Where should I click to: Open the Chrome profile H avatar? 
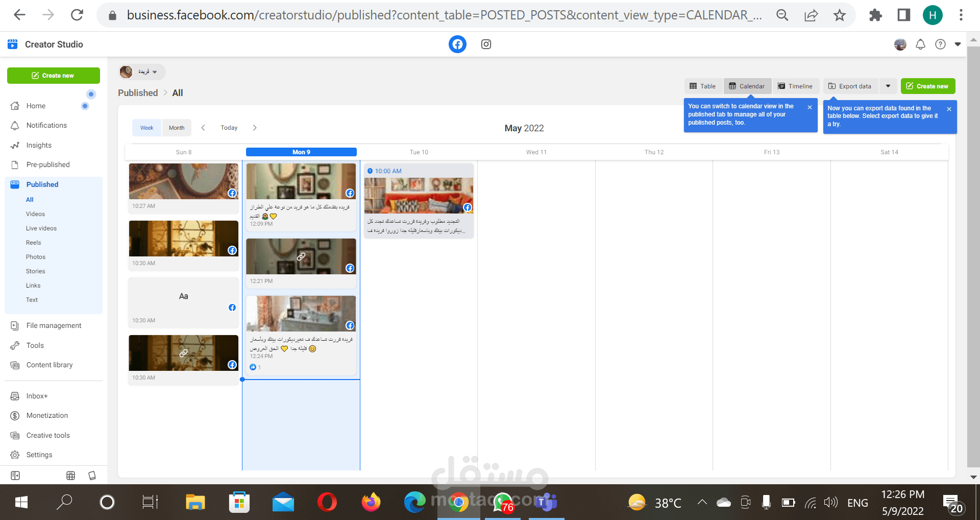[x=933, y=15]
